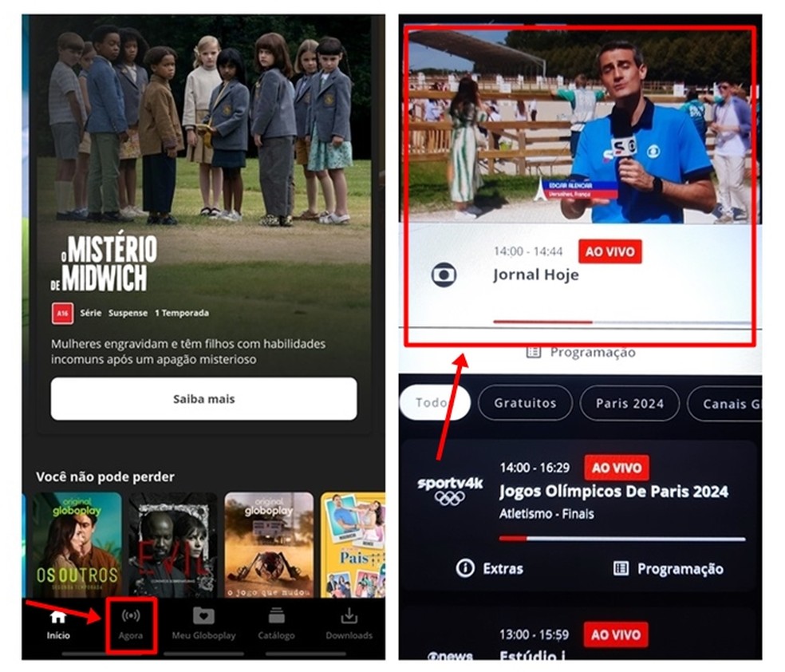Tap the sportv4k channel logo

coord(450,490)
